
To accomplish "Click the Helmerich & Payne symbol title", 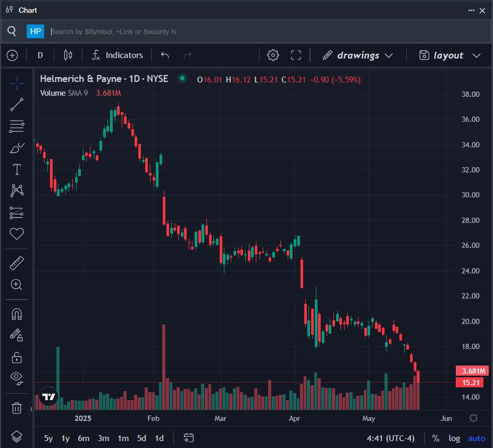I will click(x=104, y=79).
